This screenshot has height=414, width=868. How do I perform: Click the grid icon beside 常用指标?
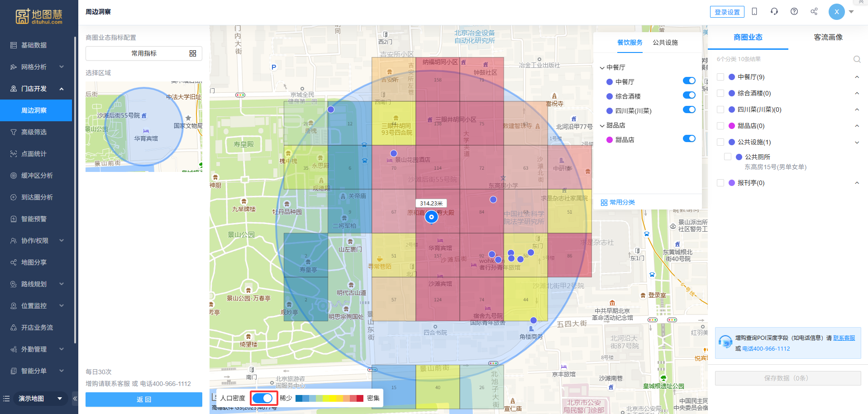tap(193, 53)
